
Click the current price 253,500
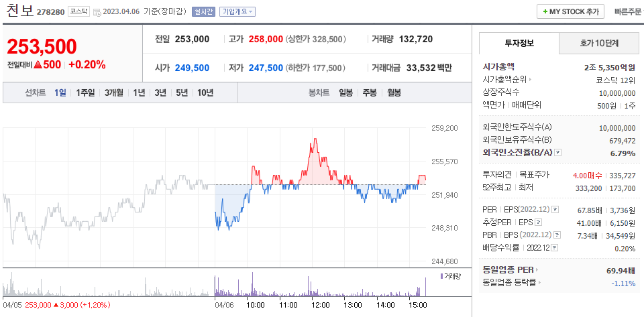(x=42, y=47)
